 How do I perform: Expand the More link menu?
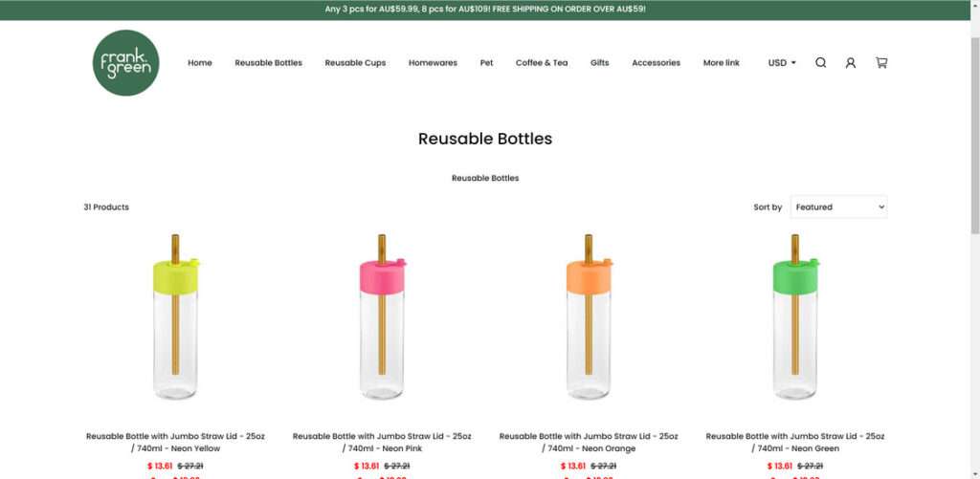pos(721,62)
